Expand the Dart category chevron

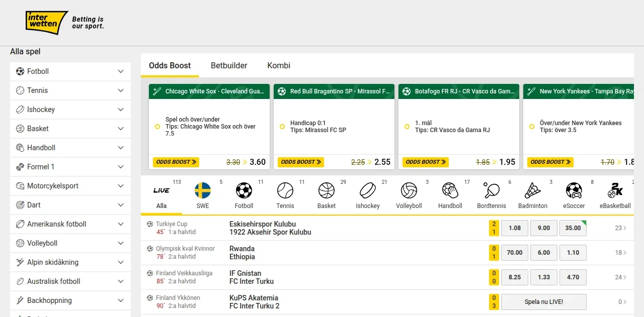tap(121, 205)
